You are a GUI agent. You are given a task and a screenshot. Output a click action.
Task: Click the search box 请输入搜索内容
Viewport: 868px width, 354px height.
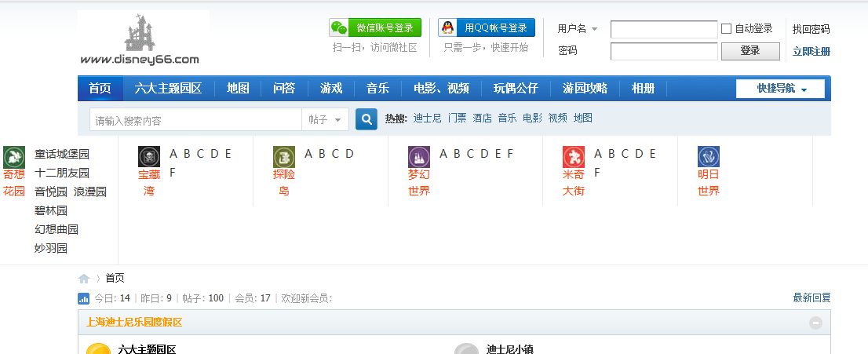tap(195, 119)
